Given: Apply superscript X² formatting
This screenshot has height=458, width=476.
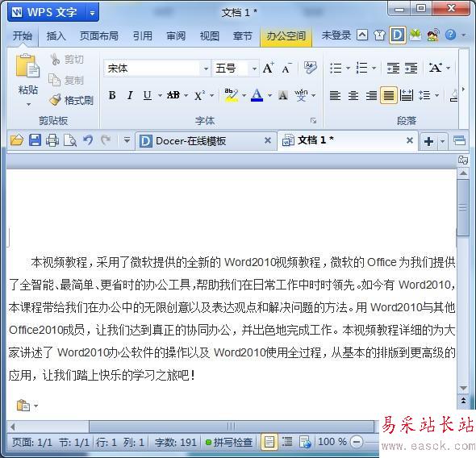Looking at the screenshot, I should [199, 95].
